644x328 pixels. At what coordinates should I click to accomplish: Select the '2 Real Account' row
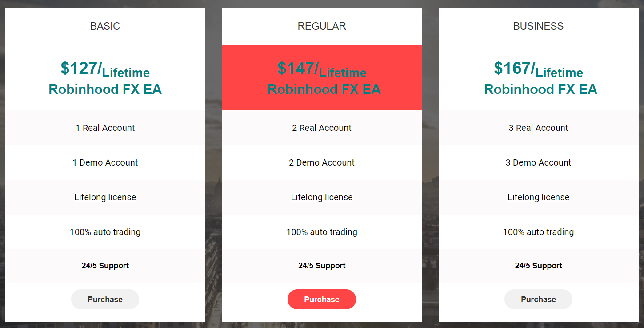(321, 128)
